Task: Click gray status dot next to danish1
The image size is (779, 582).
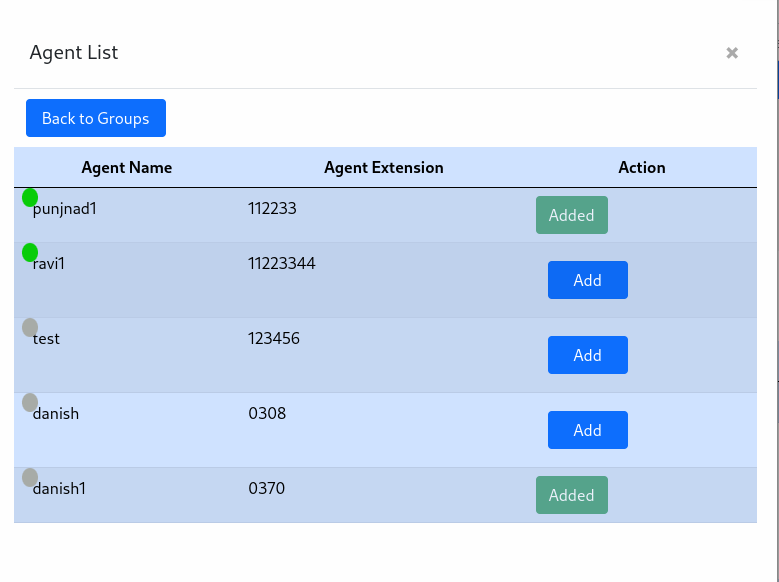Action: (30, 477)
